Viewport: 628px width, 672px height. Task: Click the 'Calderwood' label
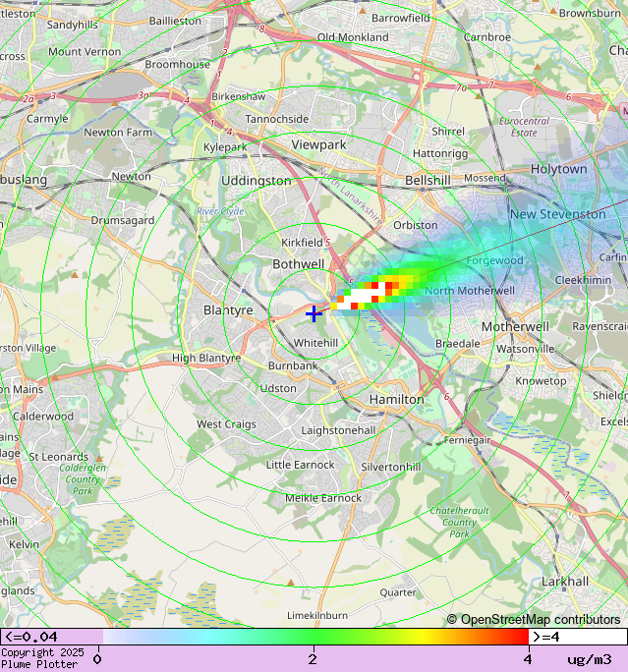(43, 417)
